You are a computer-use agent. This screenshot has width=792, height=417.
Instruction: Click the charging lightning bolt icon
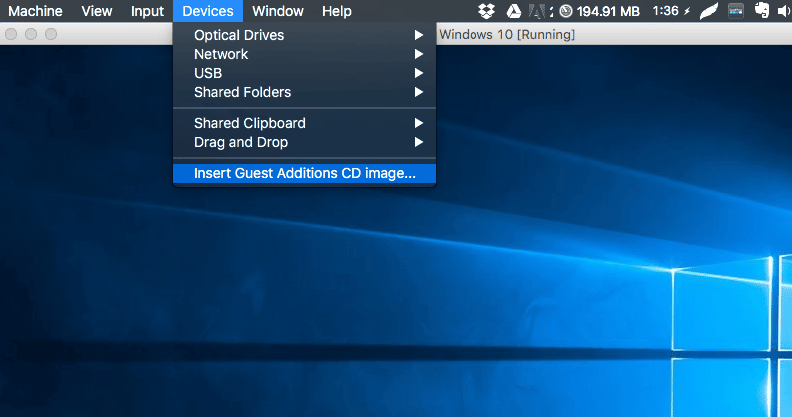(687, 11)
